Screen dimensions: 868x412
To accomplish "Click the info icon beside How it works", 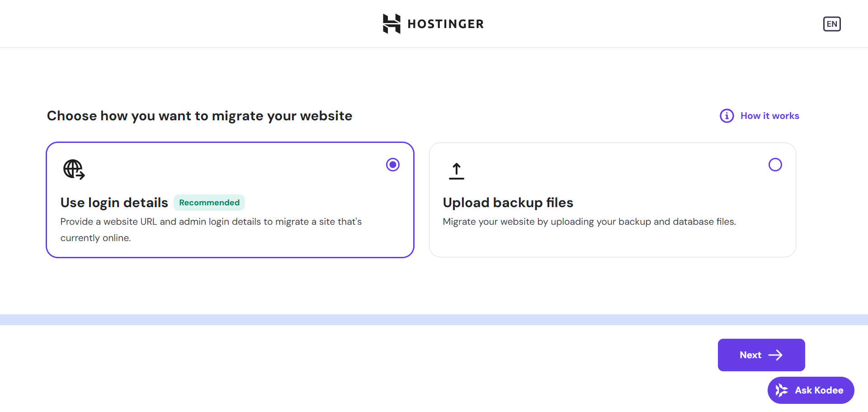I will (x=727, y=116).
